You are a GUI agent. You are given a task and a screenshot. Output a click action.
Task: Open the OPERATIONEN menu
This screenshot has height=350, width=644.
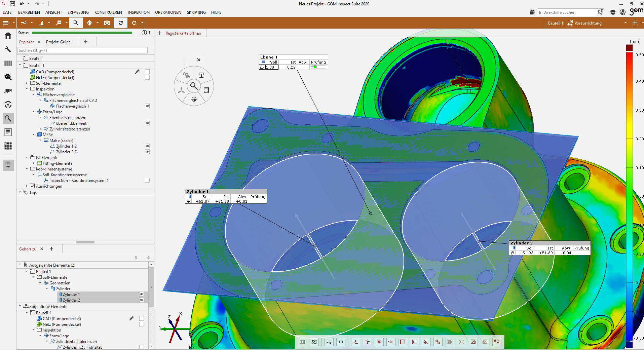(x=168, y=12)
